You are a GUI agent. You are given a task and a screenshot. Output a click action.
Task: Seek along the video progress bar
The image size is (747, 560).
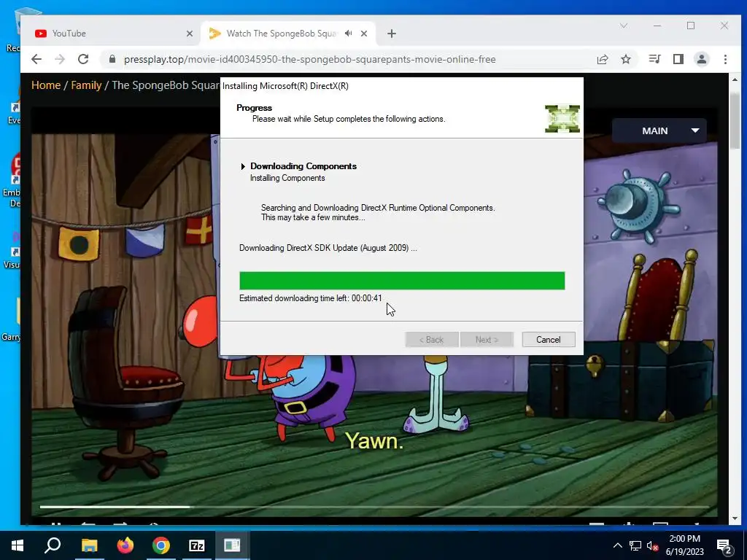374,507
